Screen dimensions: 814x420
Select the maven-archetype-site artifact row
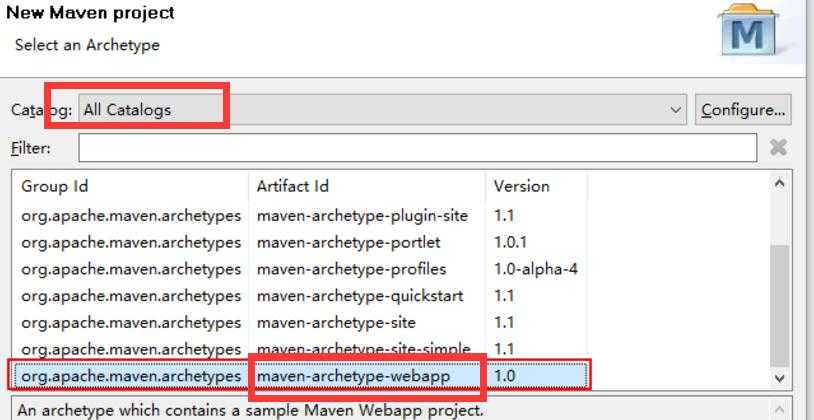pos(301,323)
